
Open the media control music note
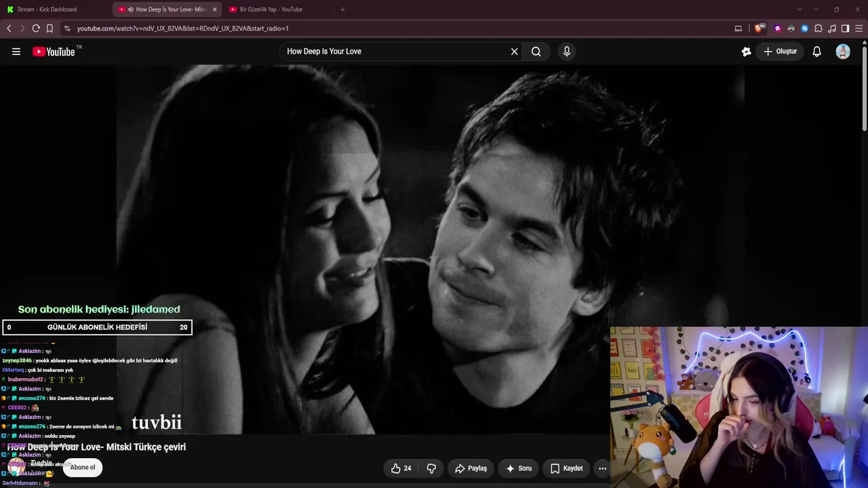832,28
